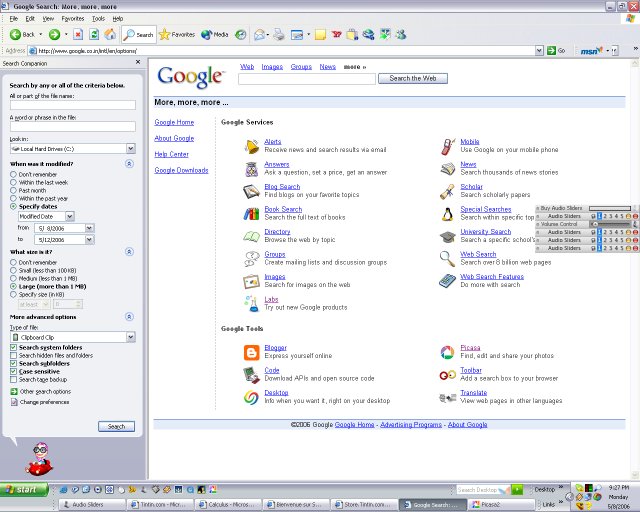Click the Images photo icon
This screenshot has height=512, width=640.
[x=251, y=281]
